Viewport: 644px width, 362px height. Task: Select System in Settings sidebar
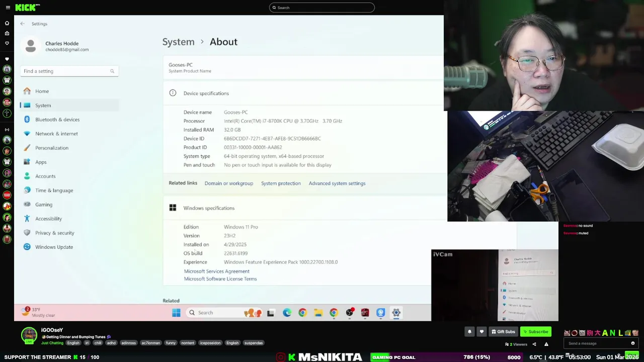pyautogui.click(x=69, y=105)
